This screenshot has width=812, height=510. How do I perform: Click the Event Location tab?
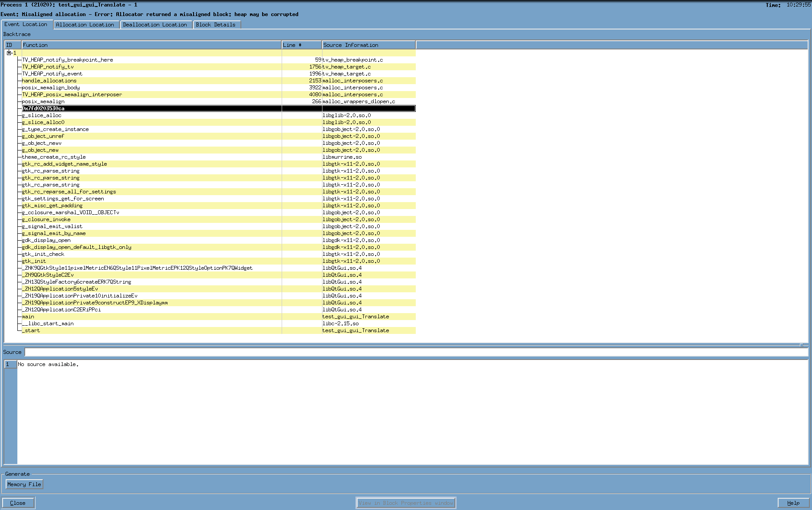26,24
